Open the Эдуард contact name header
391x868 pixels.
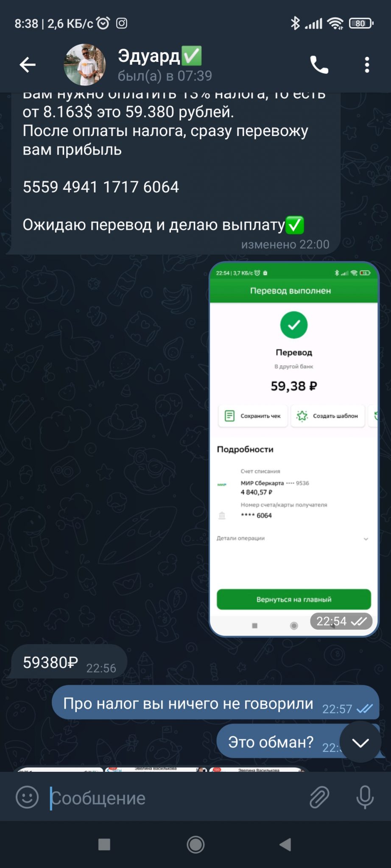tap(159, 56)
